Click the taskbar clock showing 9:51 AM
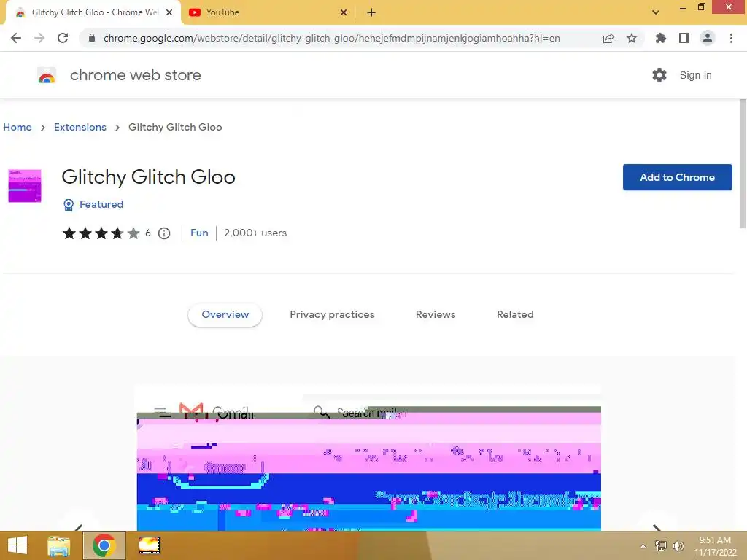The height and width of the screenshot is (560, 747). click(715, 545)
